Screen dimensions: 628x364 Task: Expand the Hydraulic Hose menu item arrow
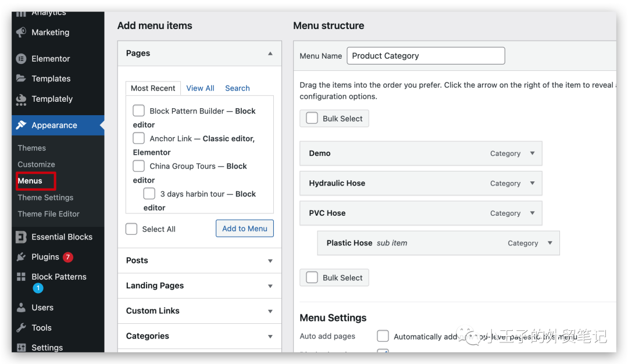point(532,183)
